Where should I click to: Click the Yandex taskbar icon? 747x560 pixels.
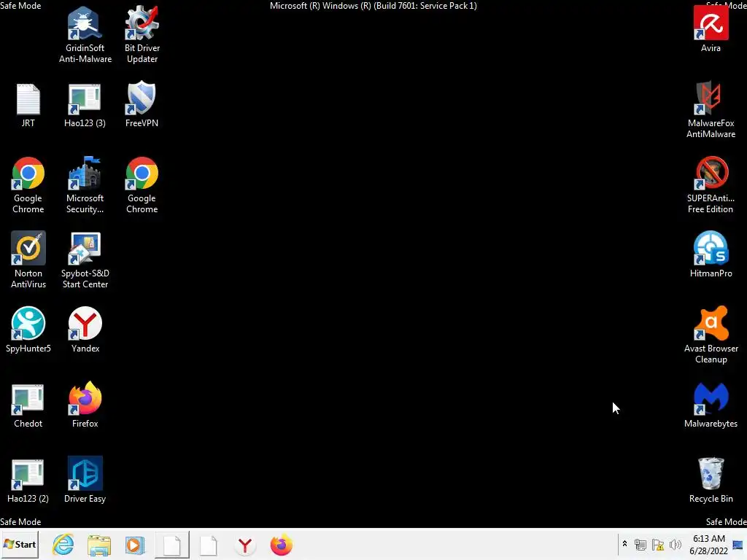coord(245,545)
